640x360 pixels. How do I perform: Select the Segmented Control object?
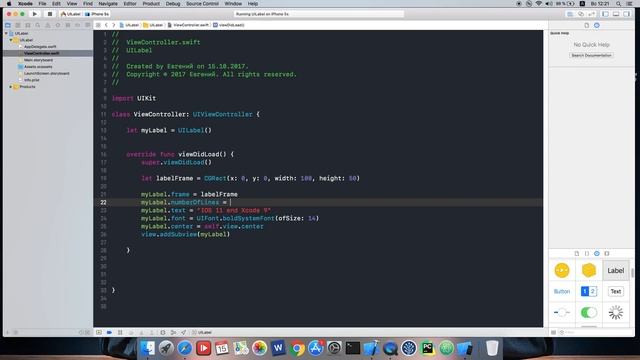[589, 291]
